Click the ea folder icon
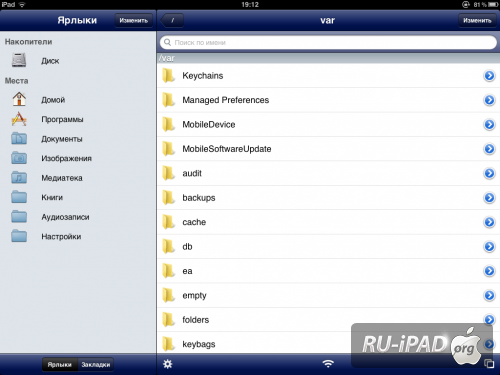500x375 pixels. point(168,271)
